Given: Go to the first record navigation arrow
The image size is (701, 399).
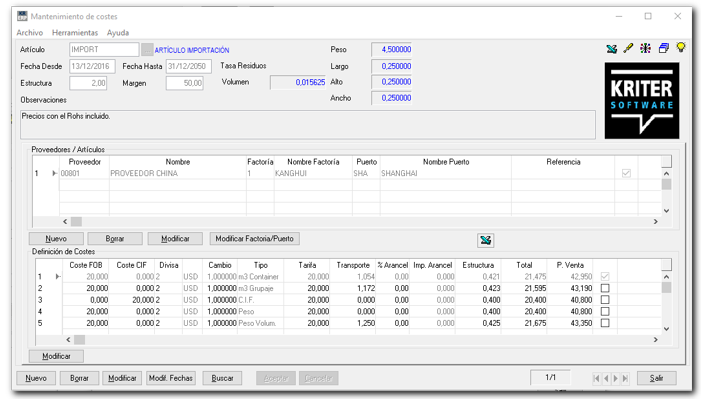Looking at the screenshot, I should [x=596, y=378].
